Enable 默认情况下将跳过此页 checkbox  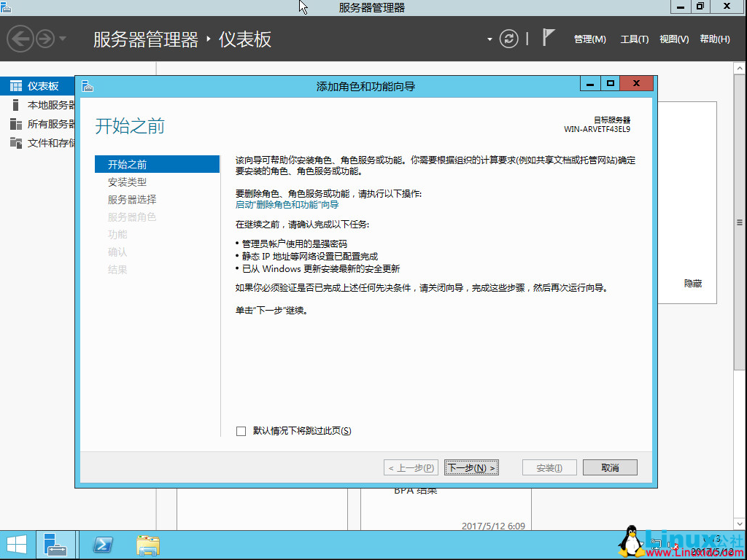point(241,431)
